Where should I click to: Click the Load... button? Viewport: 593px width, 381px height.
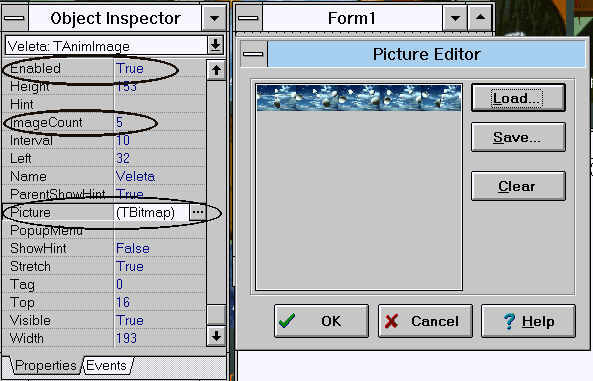click(x=518, y=98)
